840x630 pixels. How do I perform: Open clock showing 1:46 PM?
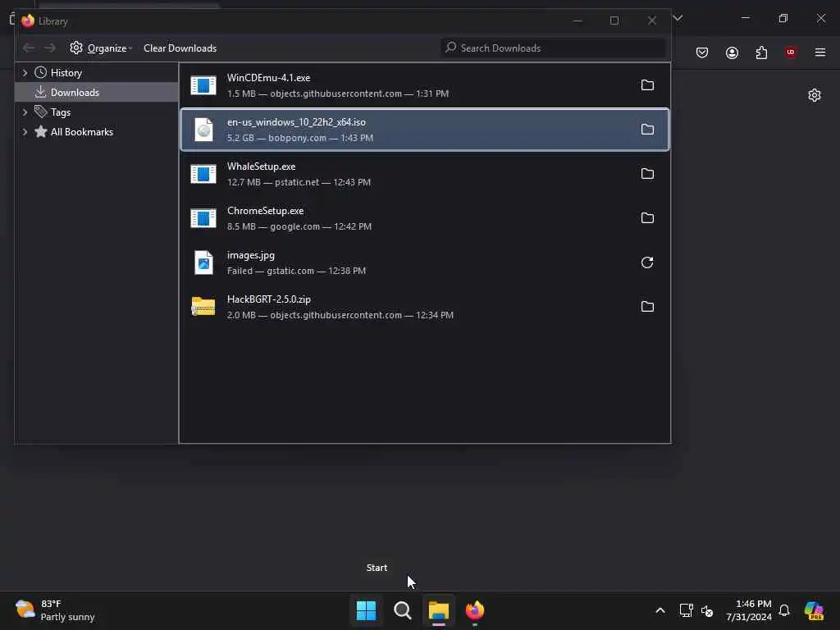pos(749,610)
